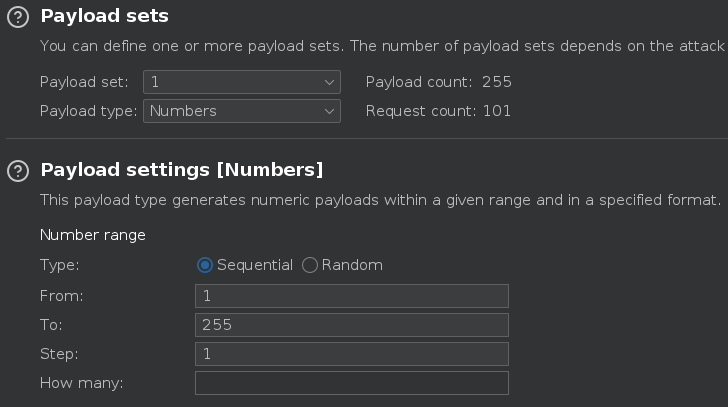This screenshot has height=407, width=728.
Task: Click the "Type:" label in Number range
Action: [59, 265]
